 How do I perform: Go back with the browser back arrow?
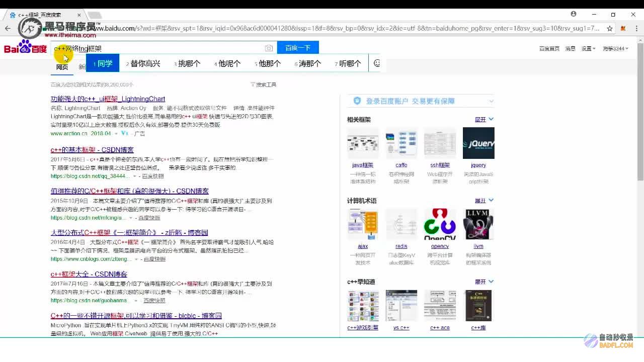[x=8, y=29]
